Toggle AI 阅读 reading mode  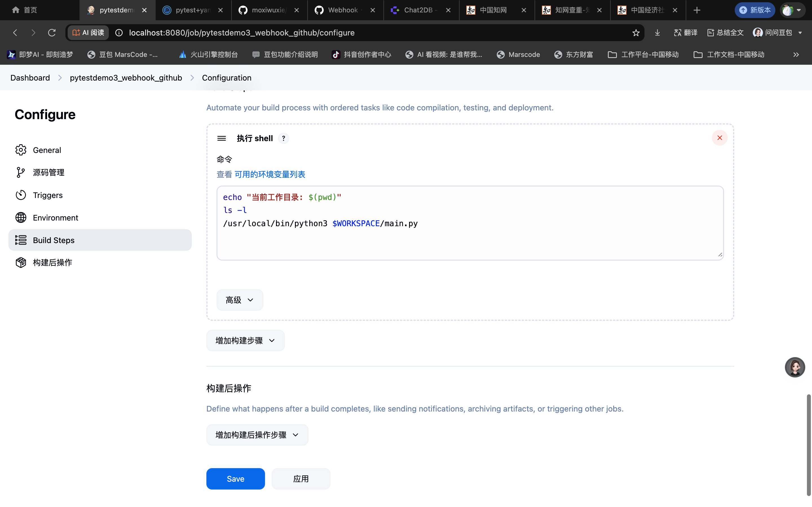[88, 33]
